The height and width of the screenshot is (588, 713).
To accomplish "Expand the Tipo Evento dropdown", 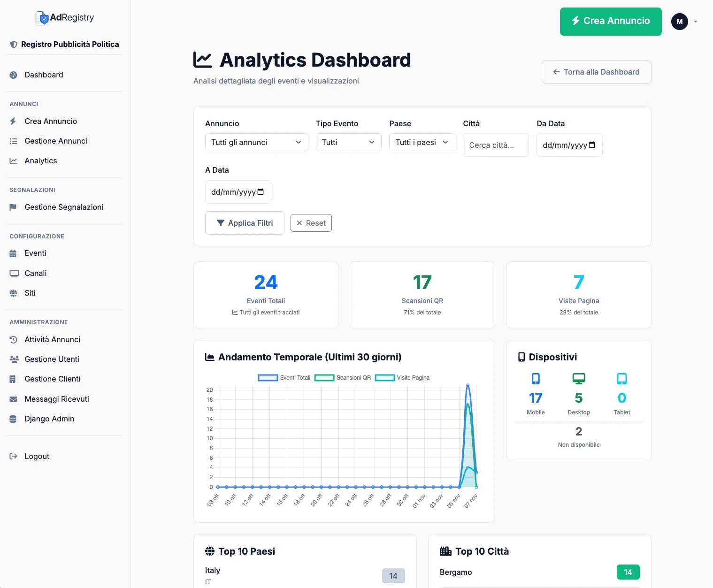I will pyautogui.click(x=348, y=142).
